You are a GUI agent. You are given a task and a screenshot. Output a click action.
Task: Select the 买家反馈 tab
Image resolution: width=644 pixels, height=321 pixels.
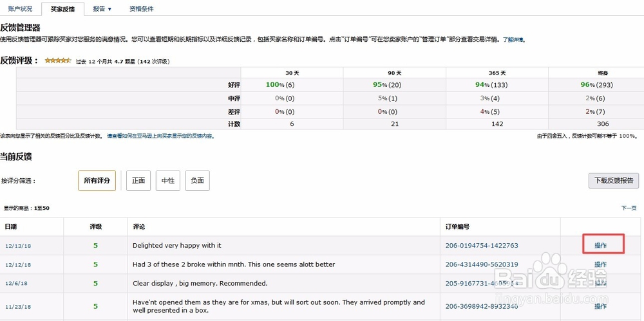pos(62,9)
